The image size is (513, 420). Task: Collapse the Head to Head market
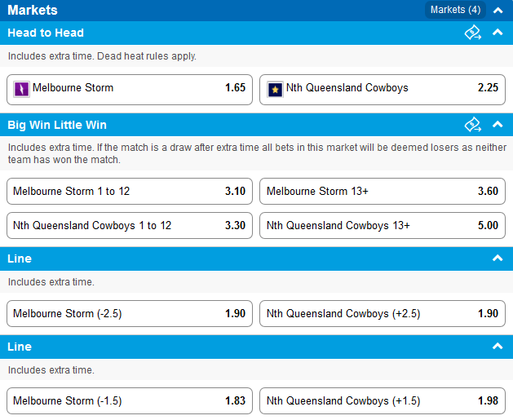498,33
